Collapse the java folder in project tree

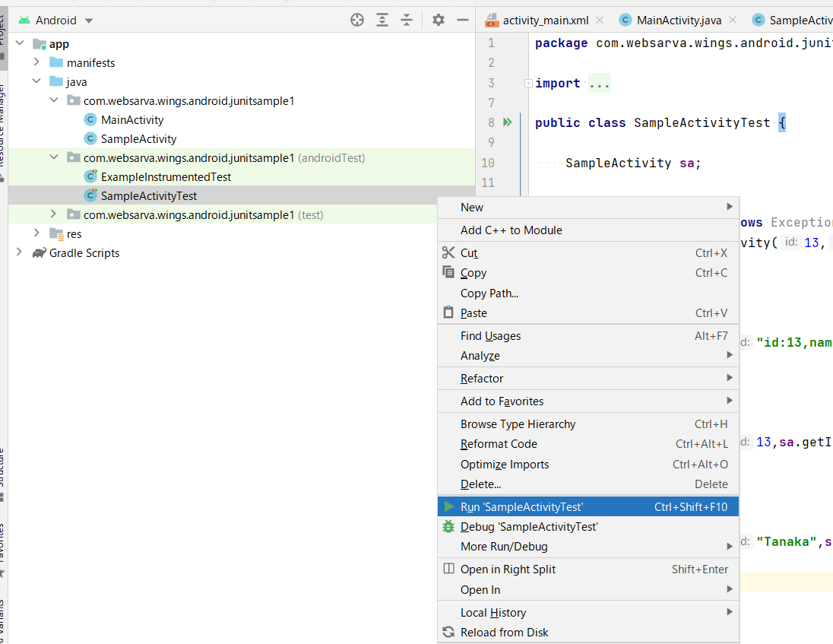36,81
